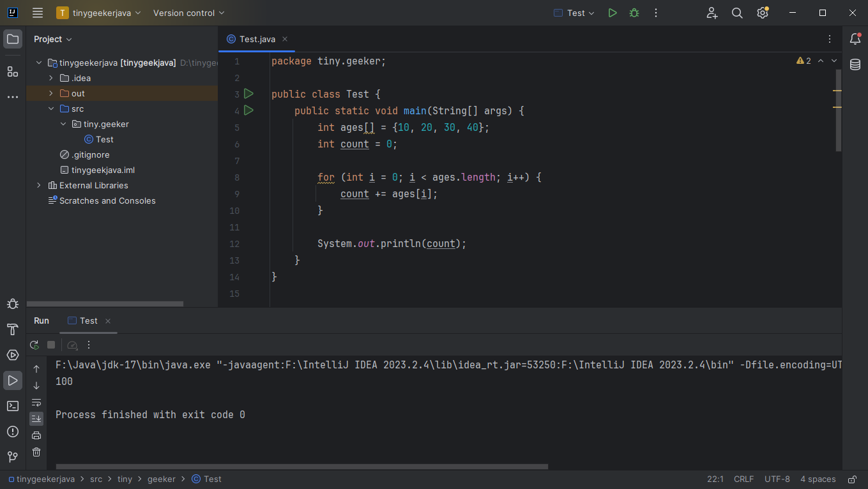Open the Run tool window in sidebar
This screenshot has height=489, width=868.
click(x=13, y=380)
